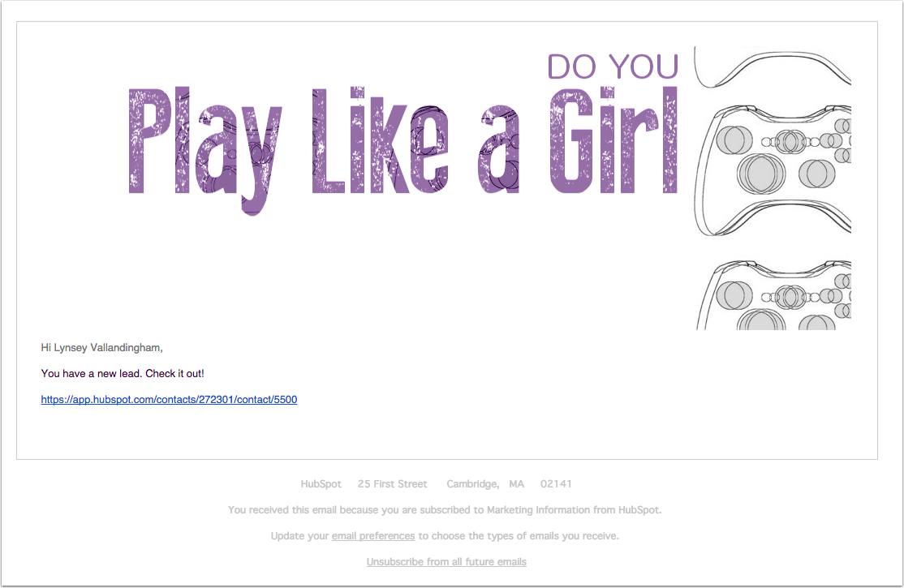Select the greeting 'Hi Lynsey Vallandingham,'
Viewport: 904px width, 588px height.
tap(102, 348)
